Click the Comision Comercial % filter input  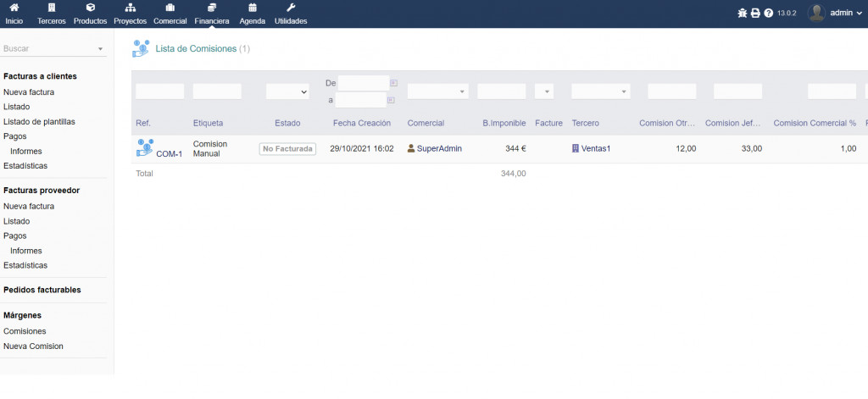(x=832, y=91)
